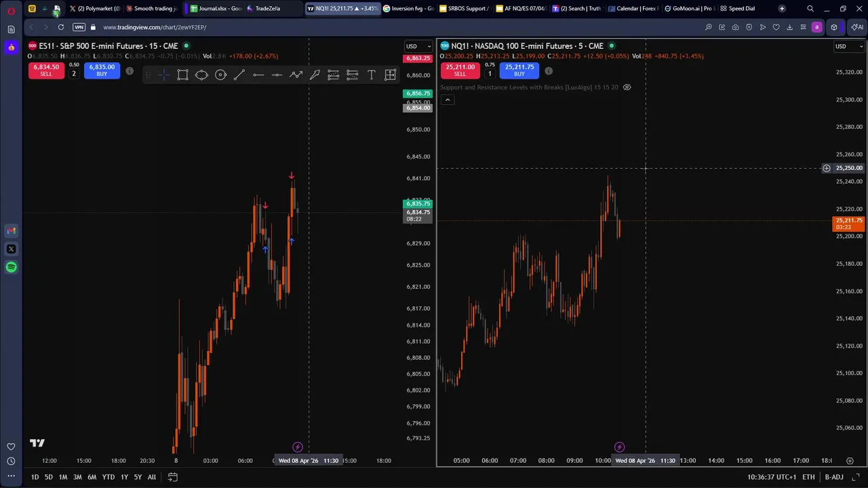Screen dimensions: 868x488
Task: Toggle ETH session setting
Action: click(808, 477)
